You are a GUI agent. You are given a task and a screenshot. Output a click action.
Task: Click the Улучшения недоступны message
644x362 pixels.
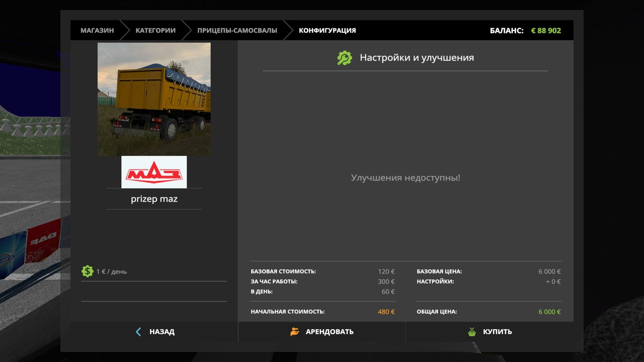point(405,178)
